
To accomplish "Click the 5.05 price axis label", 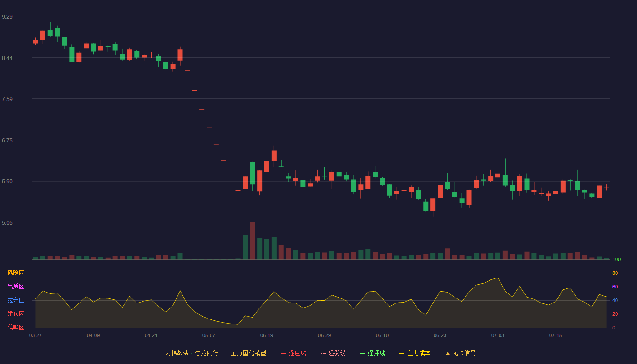I will 7,223.
